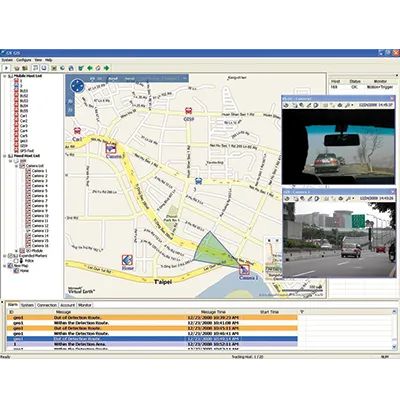Switch to the Account tab
This screenshot has height=400, width=400.
click(x=67, y=305)
